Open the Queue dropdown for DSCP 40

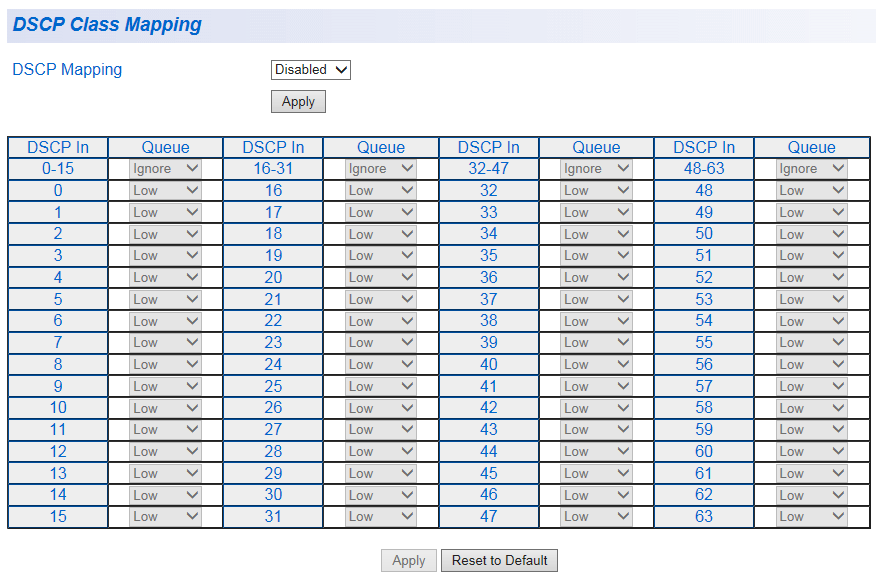(x=596, y=364)
